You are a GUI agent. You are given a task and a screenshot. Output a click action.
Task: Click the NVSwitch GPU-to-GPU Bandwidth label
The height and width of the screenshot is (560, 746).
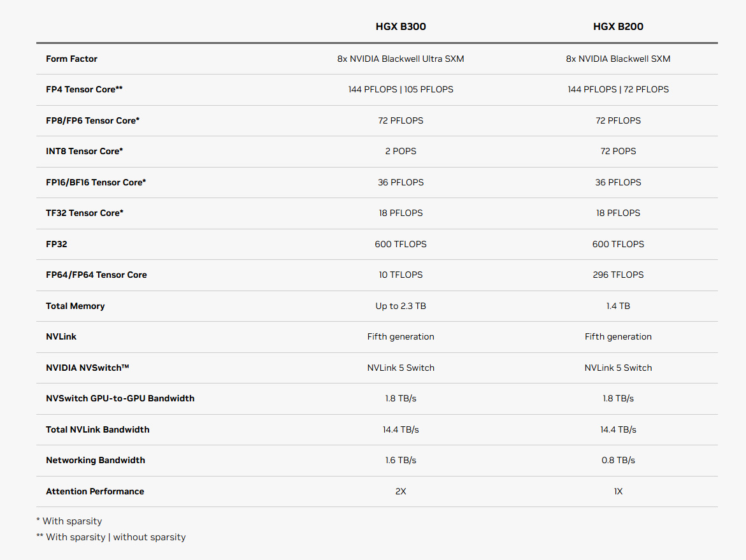(120, 399)
